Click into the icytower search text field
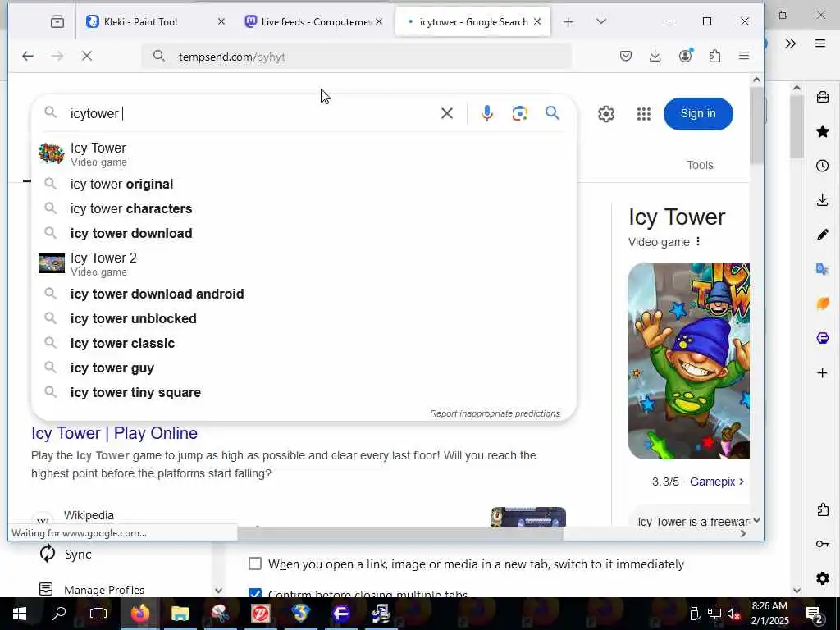Viewport: 840px width, 630px height. click(x=252, y=113)
